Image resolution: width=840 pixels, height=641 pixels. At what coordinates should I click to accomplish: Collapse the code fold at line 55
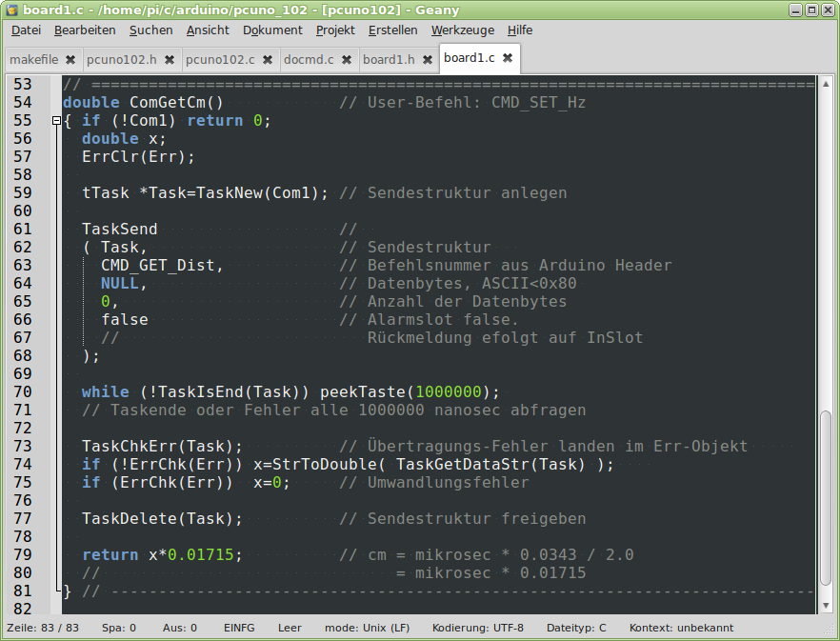coord(57,121)
